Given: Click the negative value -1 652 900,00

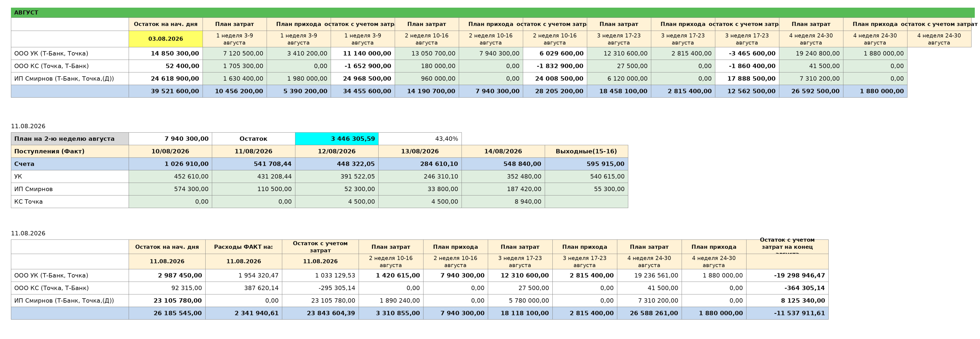Looking at the screenshot, I should 362,66.
